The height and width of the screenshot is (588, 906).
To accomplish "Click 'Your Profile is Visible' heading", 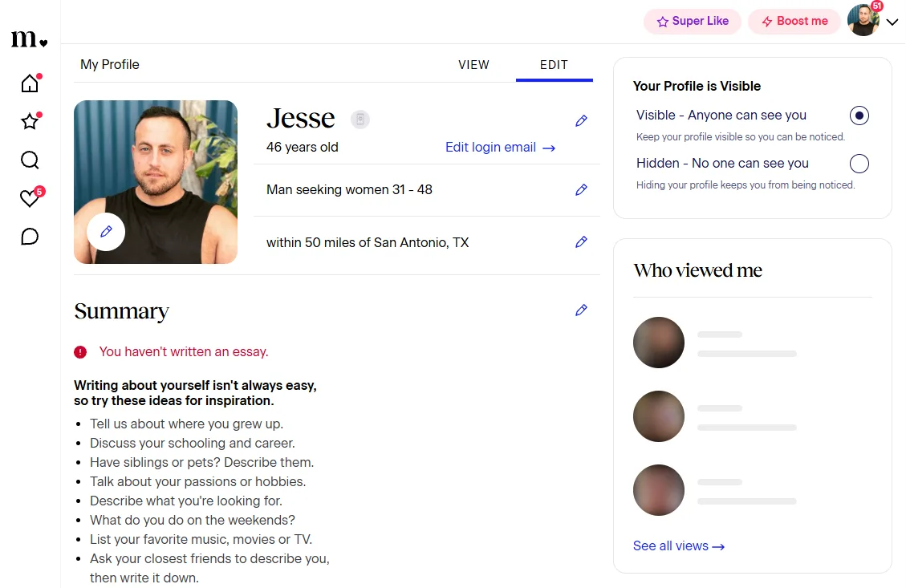I will coord(697,86).
